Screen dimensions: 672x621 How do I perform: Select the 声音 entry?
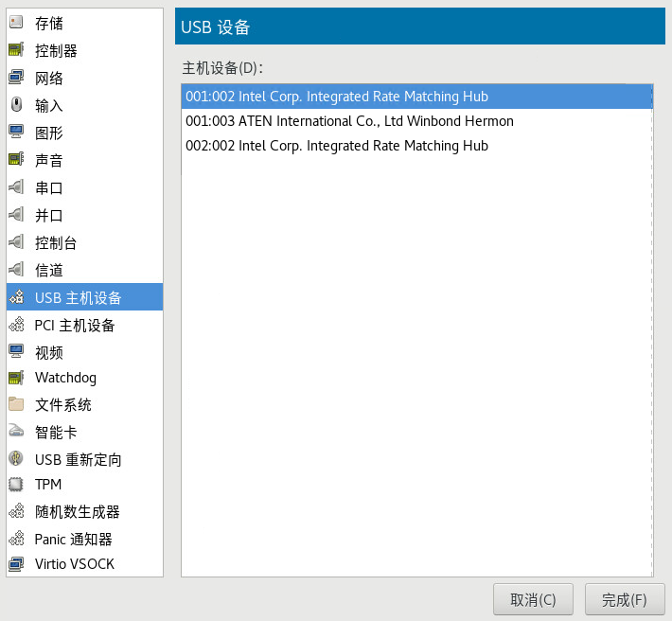point(85,160)
